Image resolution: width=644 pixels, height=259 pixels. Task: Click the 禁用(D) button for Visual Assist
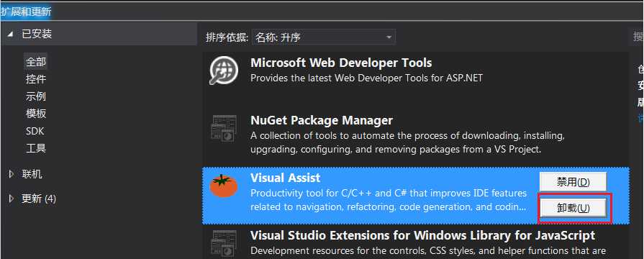tap(573, 182)
